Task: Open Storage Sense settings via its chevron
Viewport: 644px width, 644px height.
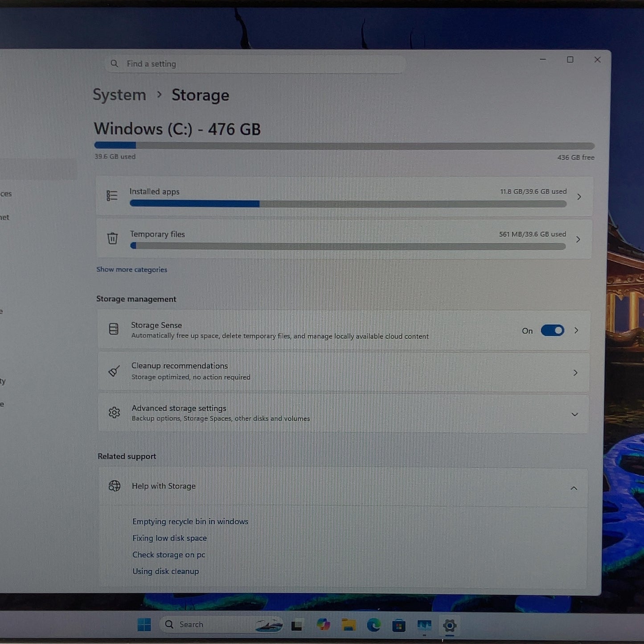Action: pos(576,330)
